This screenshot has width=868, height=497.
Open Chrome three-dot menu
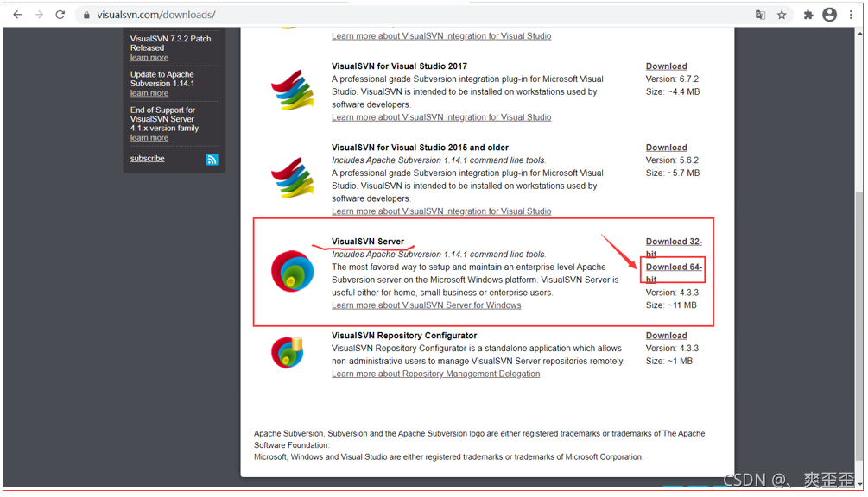point(851,15)
